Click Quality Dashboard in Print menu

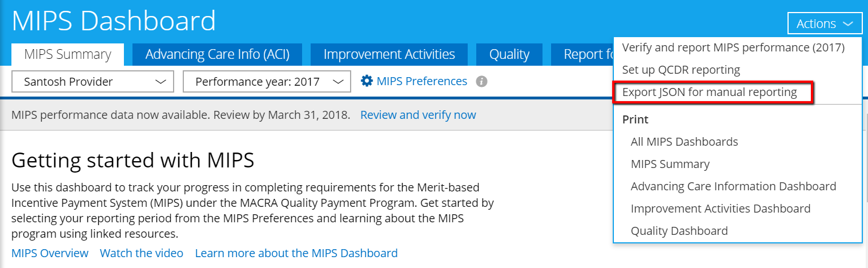(679, 231)
